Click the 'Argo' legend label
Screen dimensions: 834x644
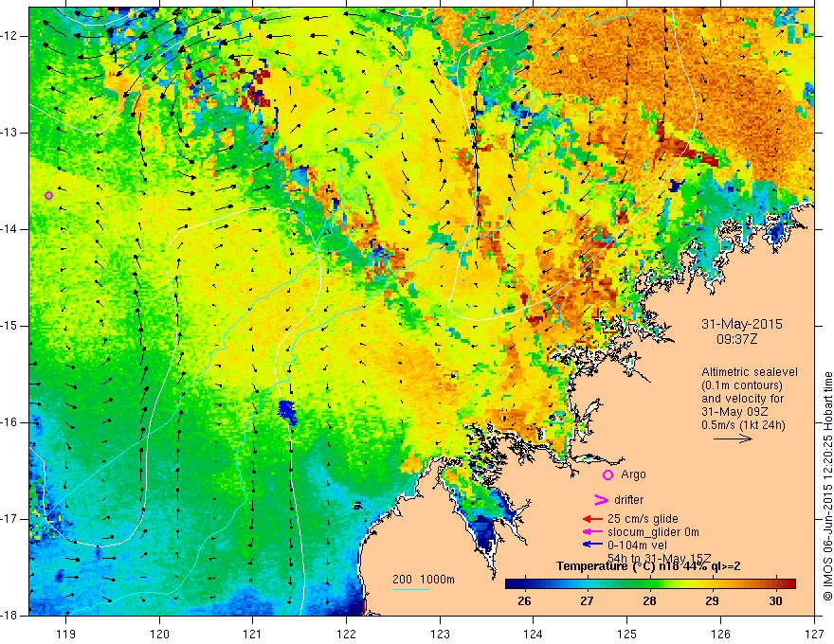click(633, 474)
